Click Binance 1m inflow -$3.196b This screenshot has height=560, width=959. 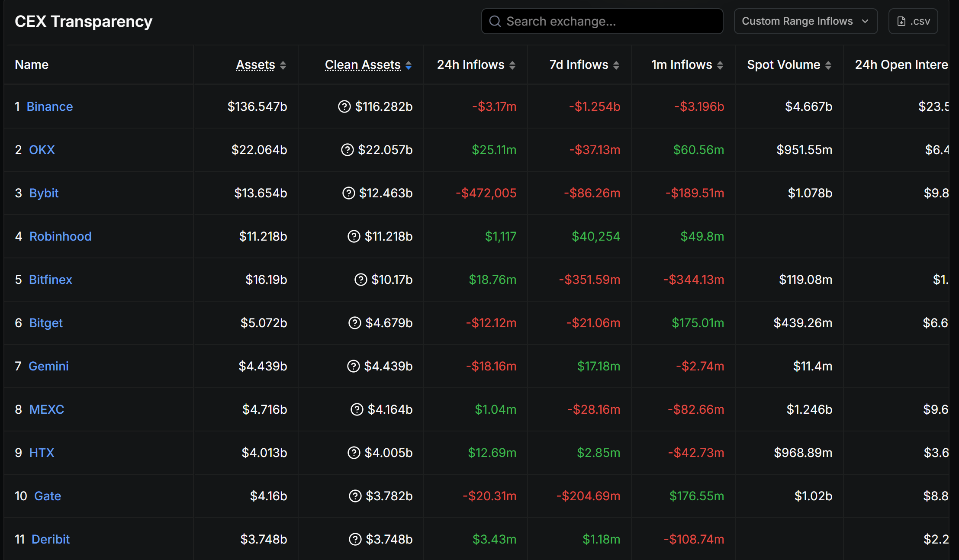(x=699, y=106)
